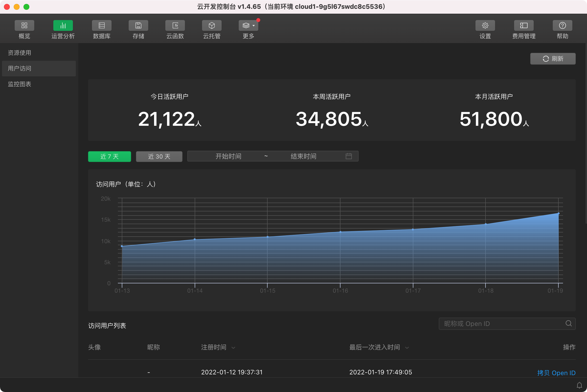
Task: Expand the 更多 dropdown menu
Action: pyautogui.click(x=248, y=25)
